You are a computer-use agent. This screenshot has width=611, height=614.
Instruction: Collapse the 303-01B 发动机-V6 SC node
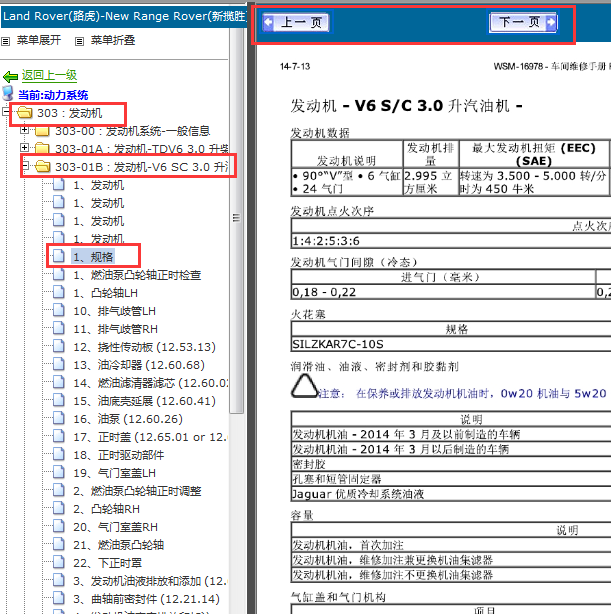tap(24, 166)
